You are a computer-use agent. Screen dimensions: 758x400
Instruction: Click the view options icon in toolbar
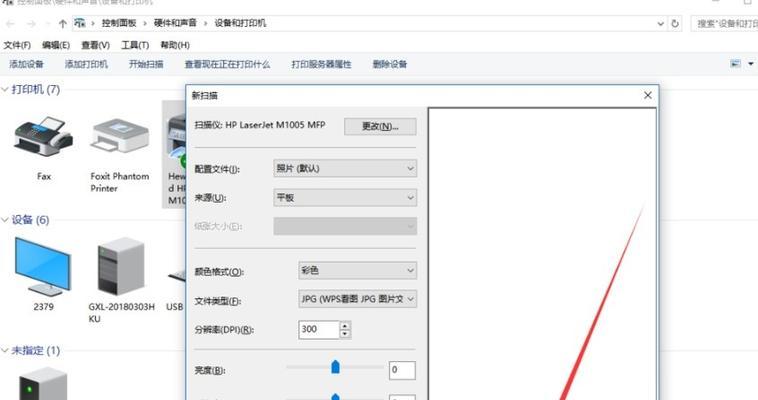(x=735, y=64)
